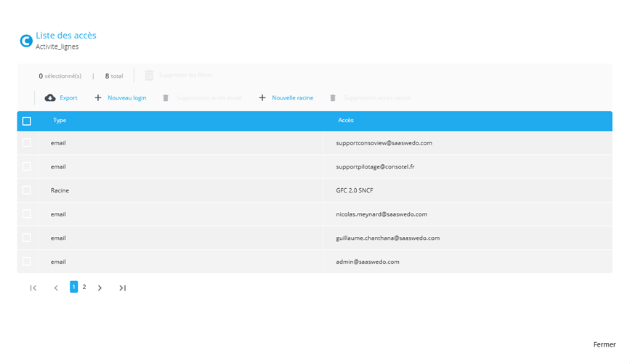Click trash icon for Suppression accès racine

[x=333, y=97]
